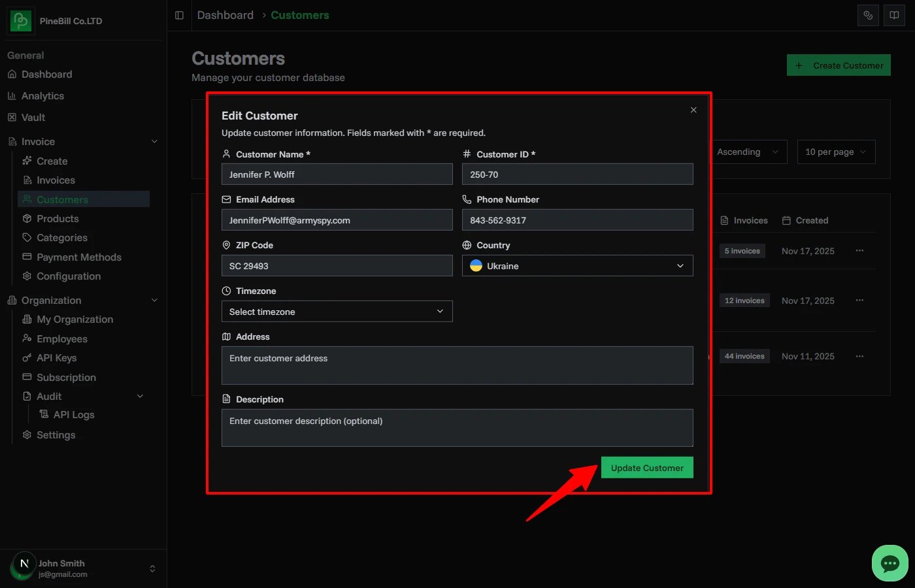
Task: Open the live chat bubble
Action: (890, 563)
